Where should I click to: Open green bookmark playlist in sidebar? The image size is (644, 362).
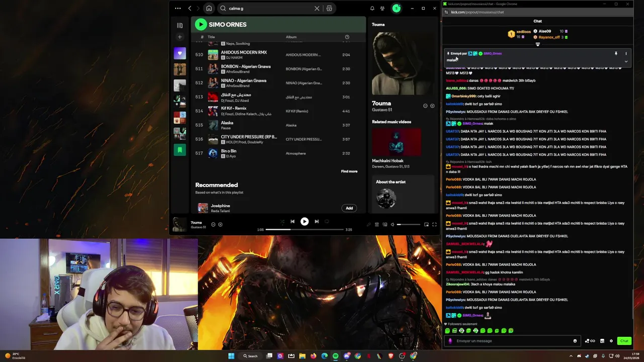(180, 150)
